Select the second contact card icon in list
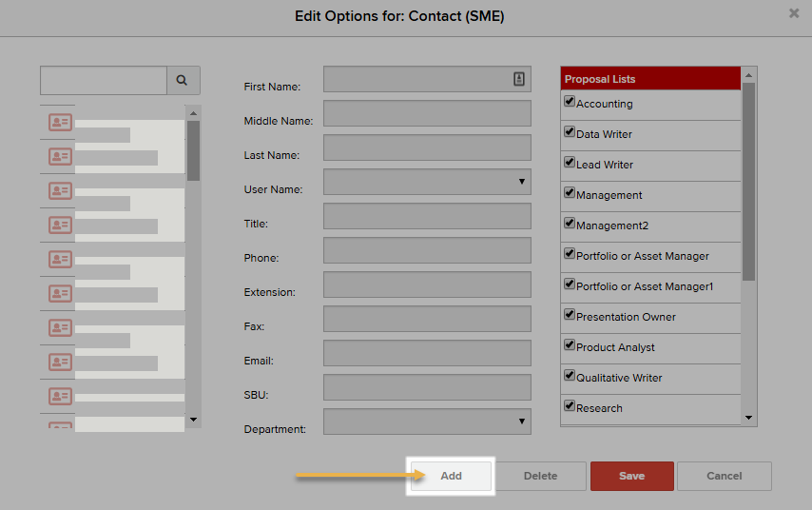The height and width of the screenshot is (510, 812). click(60, 157)
